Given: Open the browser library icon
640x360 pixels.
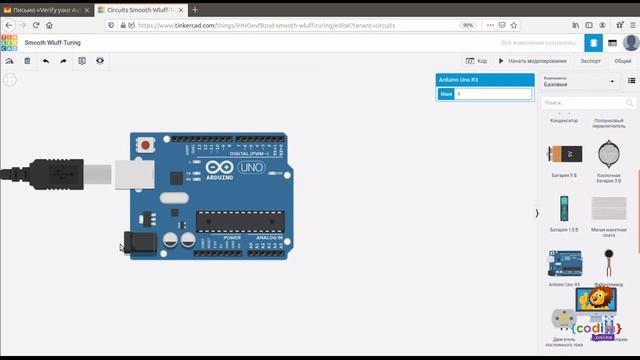Looking at the screenshot, I should point(576,25).
